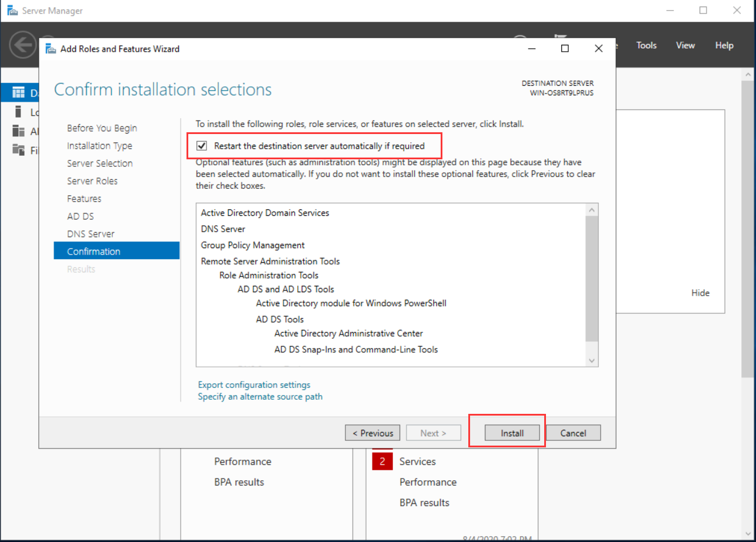
Task: Uncheck restart destination server automatically checkbox
Action: click(x=202, y=146)
